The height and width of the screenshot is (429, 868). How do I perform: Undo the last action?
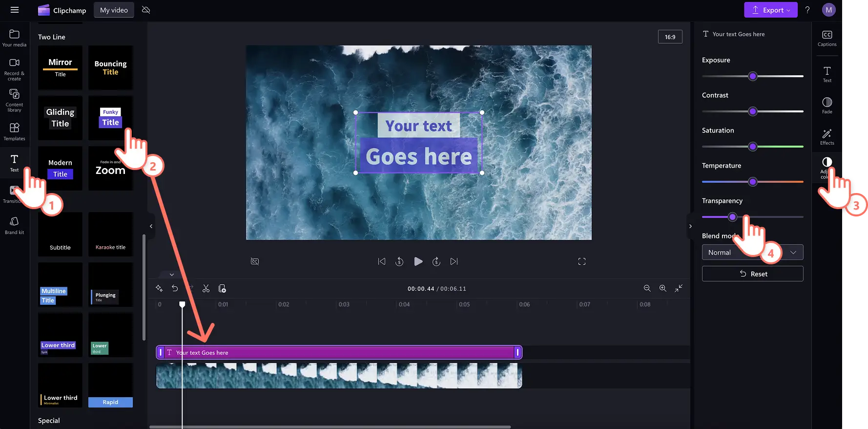point(175,288)
